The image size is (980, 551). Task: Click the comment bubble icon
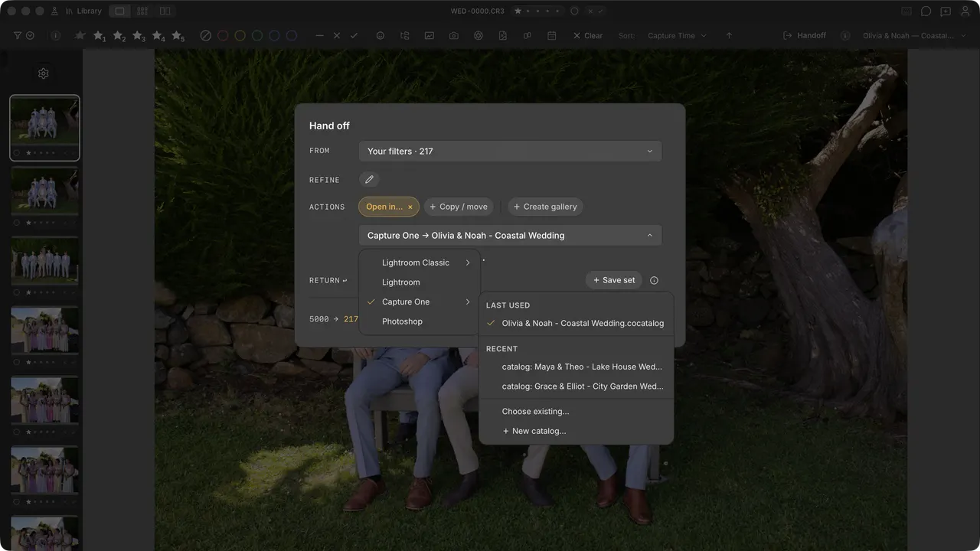click(x=926, y=11)
